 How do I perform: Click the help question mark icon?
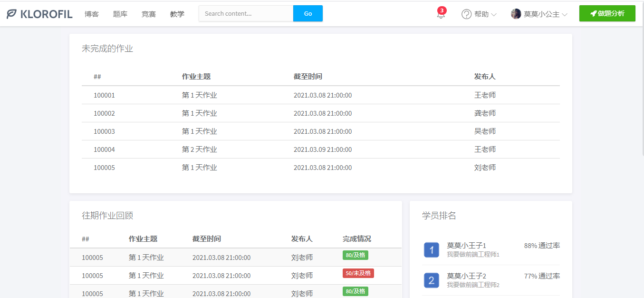[x=466, y=14]
